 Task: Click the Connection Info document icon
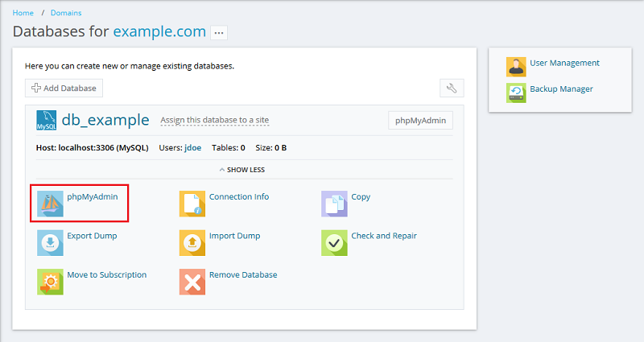(192, 204)
